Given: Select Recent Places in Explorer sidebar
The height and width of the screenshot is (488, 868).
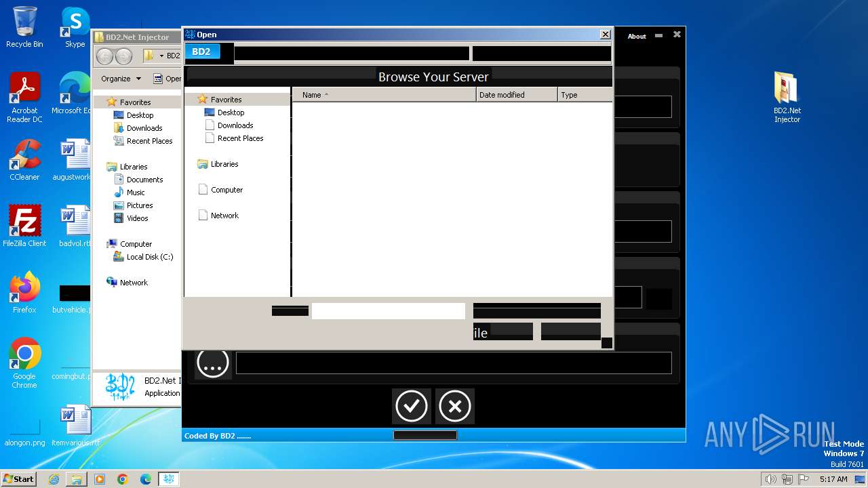Looking at the screenshot, I should coord(149,141).
